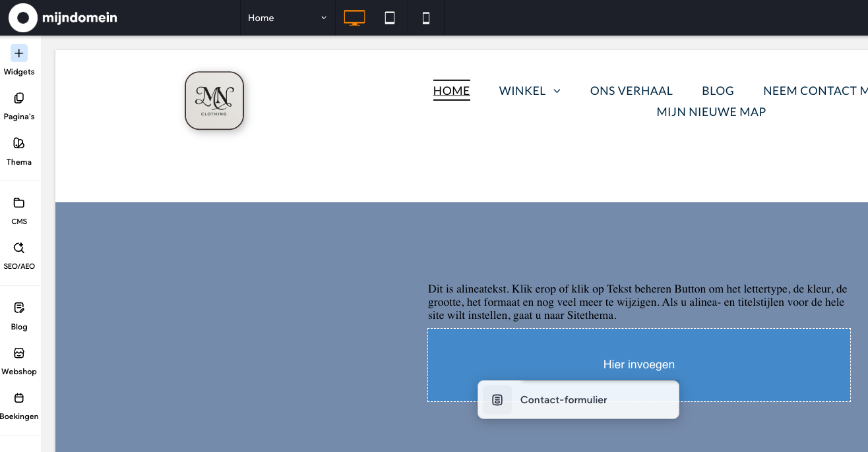
Task: Switch to mobile preview mode
Action: tap(426, 18)
